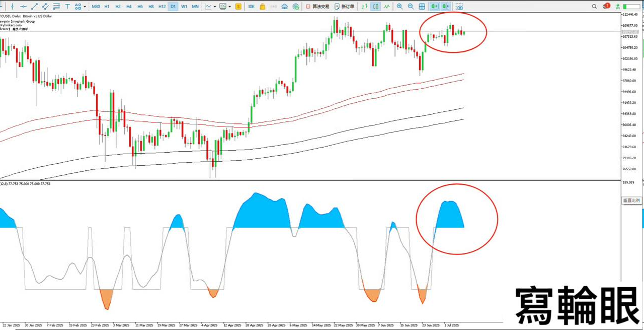Open the IDE MetaEditor button
This screenshot has width=644, height=330.
[x=251, y=7]
